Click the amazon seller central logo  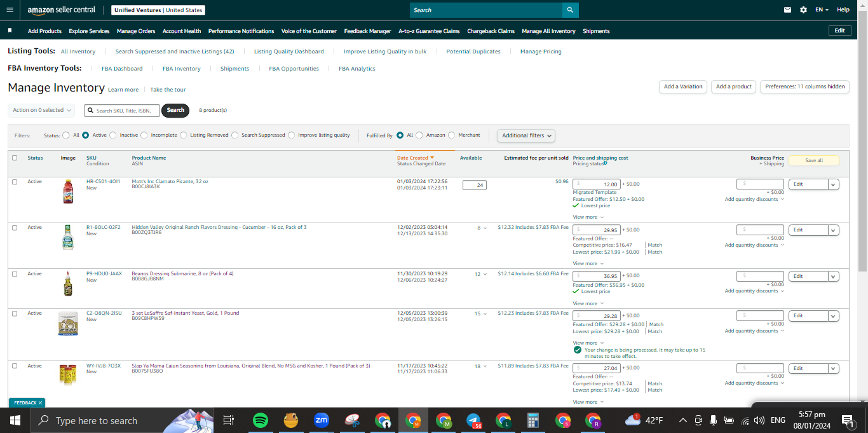62,10
